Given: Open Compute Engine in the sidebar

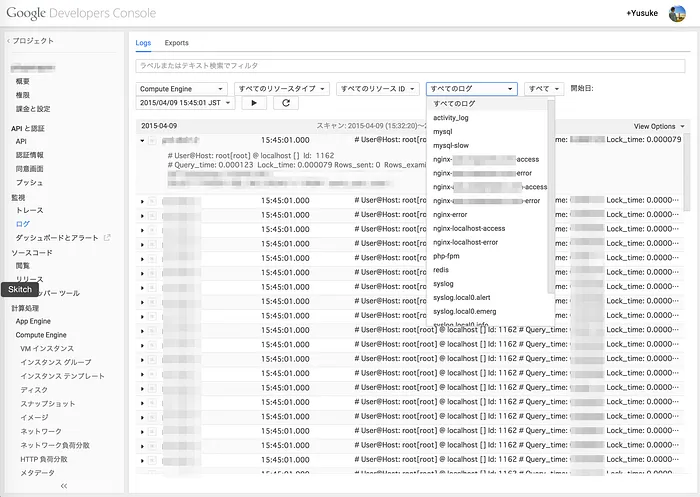Looking at the screenshot, I should tap(41, 335).
